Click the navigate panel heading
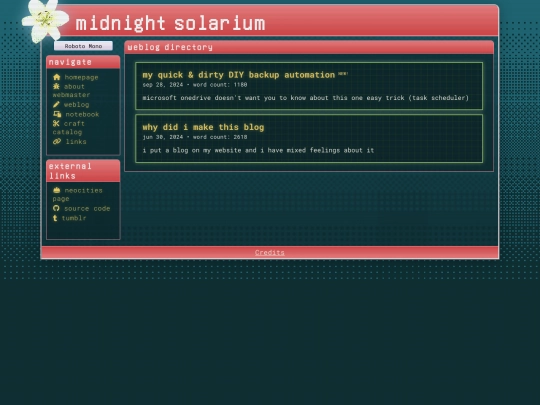 click(70, 62)
